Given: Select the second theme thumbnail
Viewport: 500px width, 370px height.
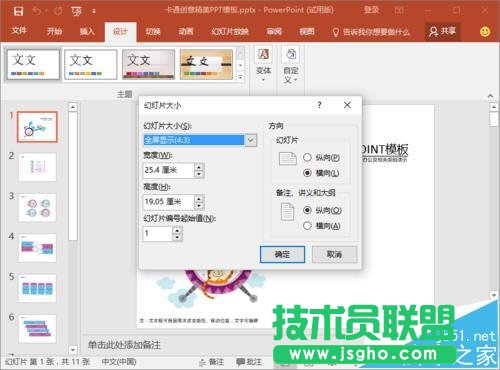Looking at the screenshot, I should coord(91,64).
